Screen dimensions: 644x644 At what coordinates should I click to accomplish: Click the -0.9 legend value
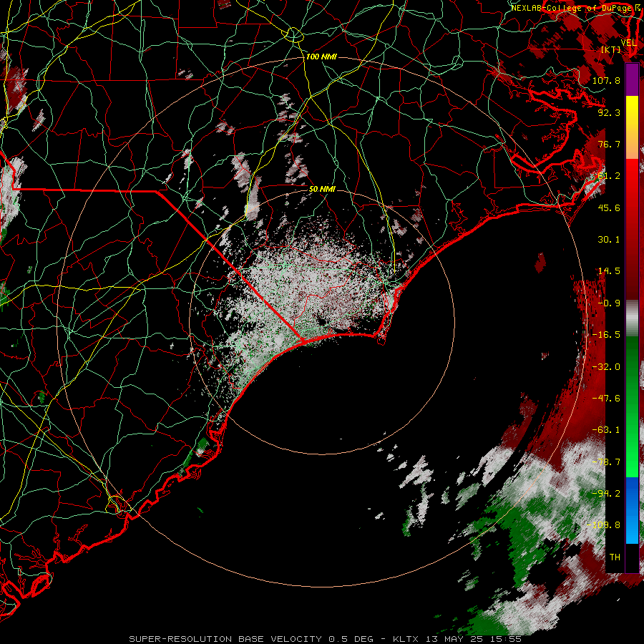pyautogui.click(x=609, y=303)
